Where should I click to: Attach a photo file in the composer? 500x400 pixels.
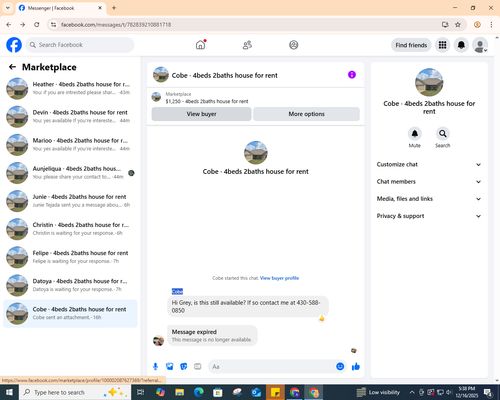170,367
